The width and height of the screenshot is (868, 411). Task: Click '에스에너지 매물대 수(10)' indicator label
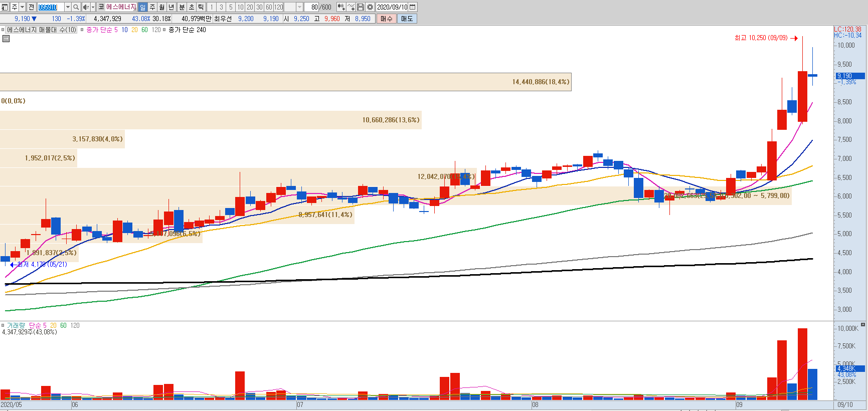(x=42, y=30)
